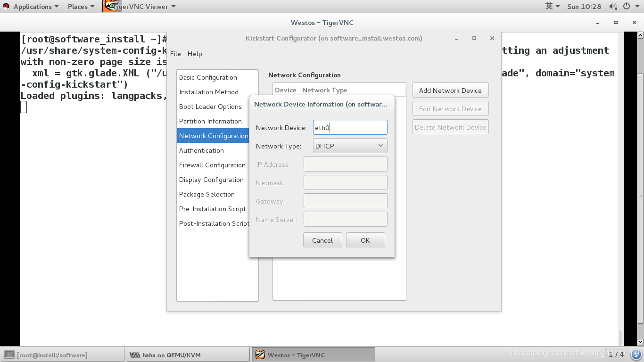The image size is (644, 362).
Task: Click the Device column header
Action: pyautogui.click(x=286, y=90)
